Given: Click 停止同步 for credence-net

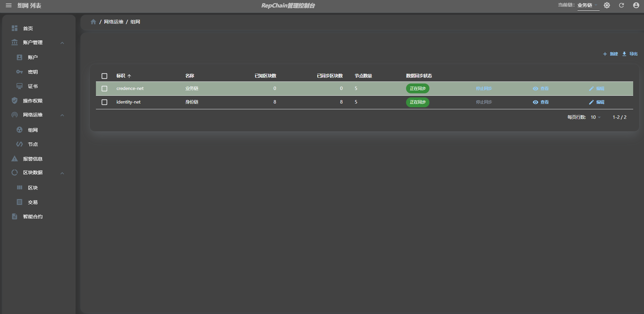Looking at the screenshot, I should click(x=484, y=89).
